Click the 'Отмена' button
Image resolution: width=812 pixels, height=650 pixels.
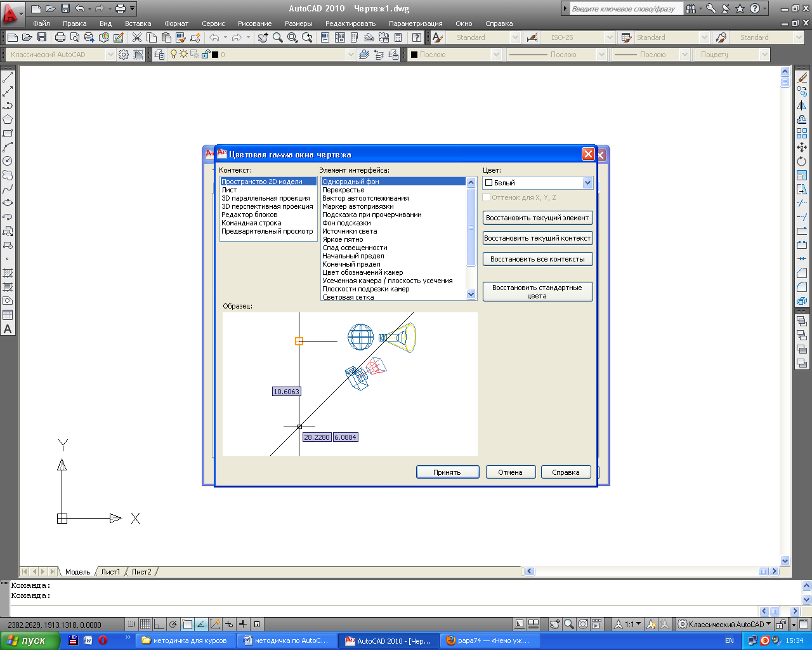pyautogui.click(x=510, y=472)
